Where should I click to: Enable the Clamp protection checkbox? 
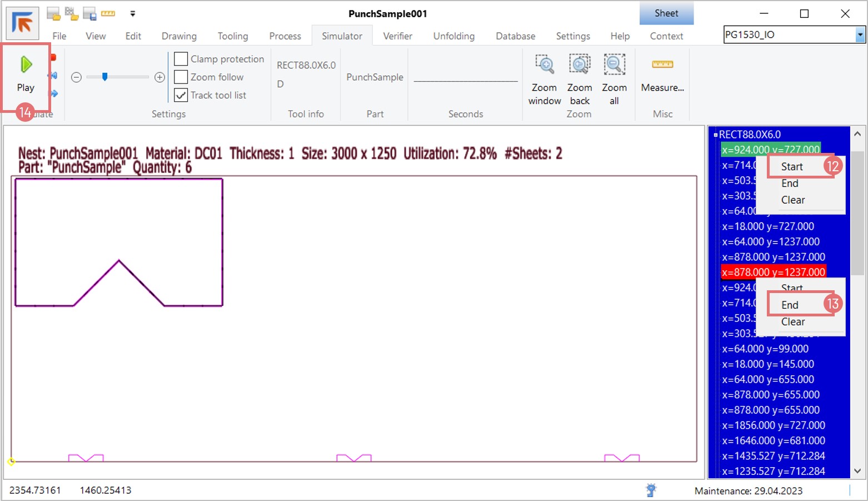click(x=181, y=59)
